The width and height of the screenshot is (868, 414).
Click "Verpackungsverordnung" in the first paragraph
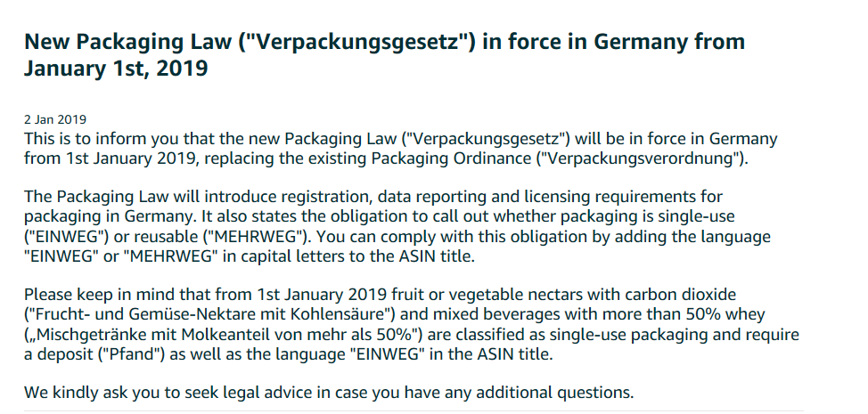click(x=641, y=158)
